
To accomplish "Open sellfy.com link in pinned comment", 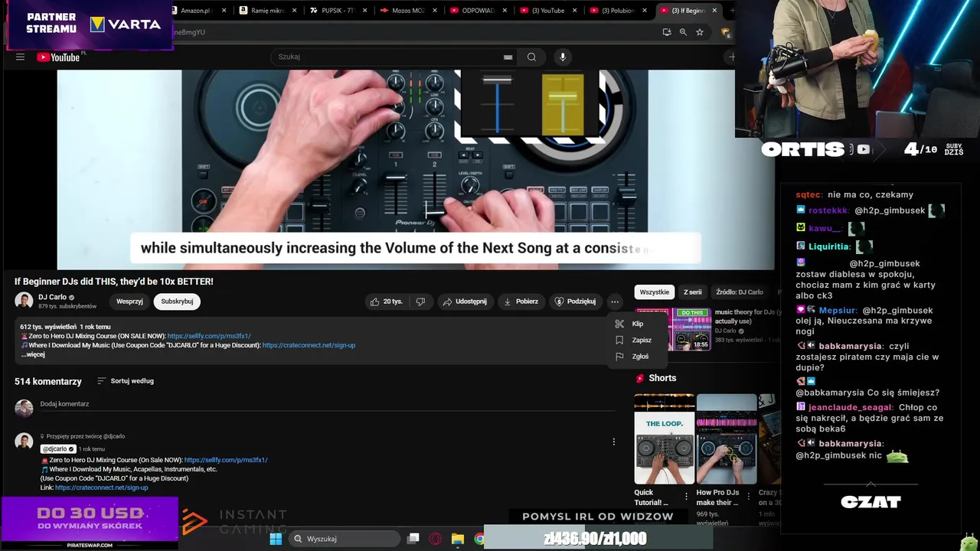I will point(226,460).
